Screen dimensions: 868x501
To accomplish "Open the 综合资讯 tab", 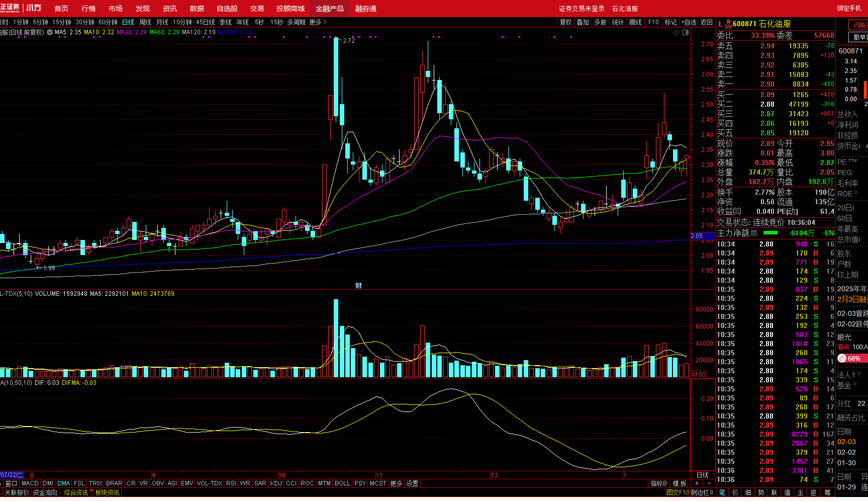I will tap(76, 492).
